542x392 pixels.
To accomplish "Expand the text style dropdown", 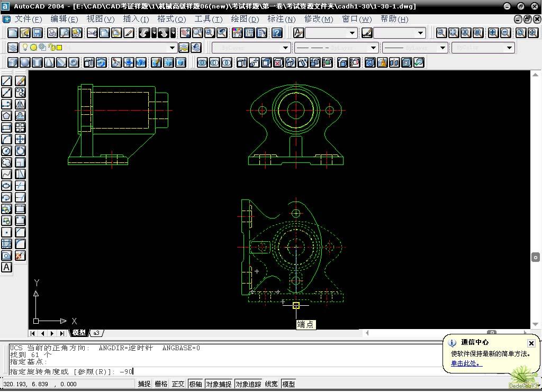I will [x=353, y=33].
